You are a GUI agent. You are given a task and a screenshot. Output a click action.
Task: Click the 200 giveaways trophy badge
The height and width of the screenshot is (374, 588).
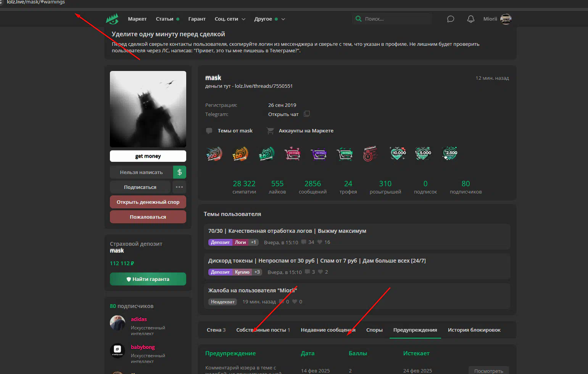click(214, 154)
